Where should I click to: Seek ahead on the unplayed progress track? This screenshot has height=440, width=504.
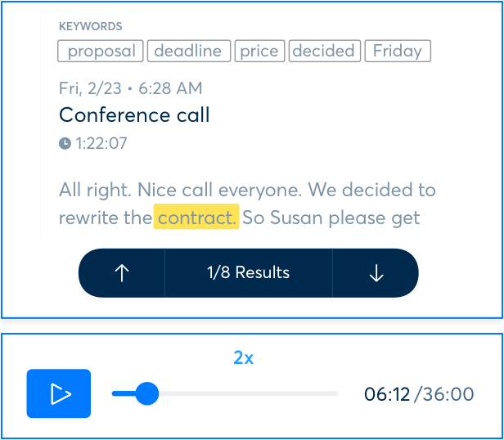click(248, 393)
